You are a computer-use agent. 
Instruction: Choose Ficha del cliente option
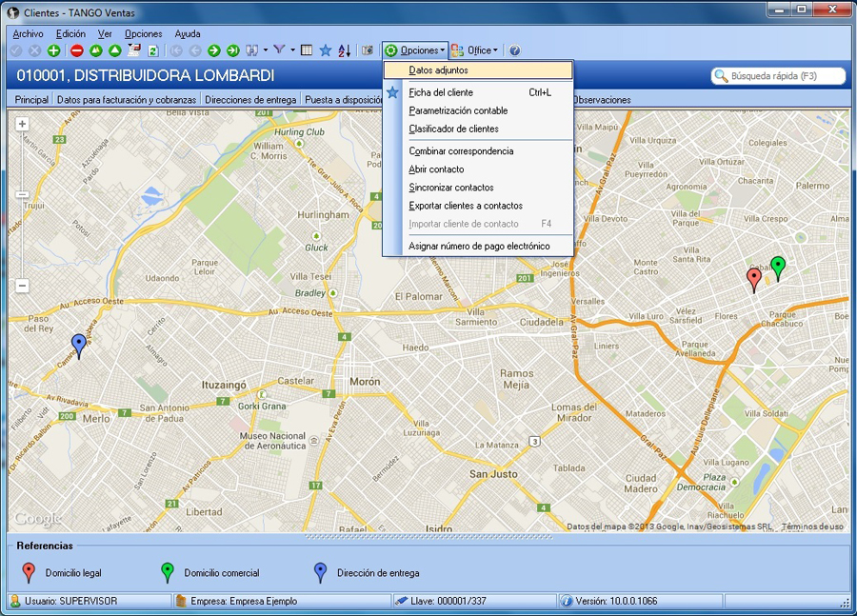click(478, 92)
